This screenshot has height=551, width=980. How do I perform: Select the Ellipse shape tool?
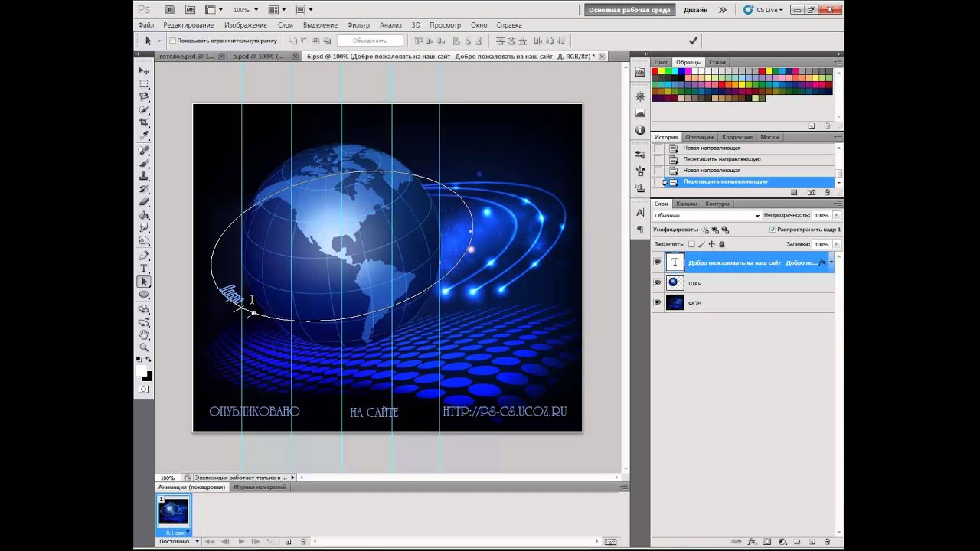coord(144,295)
